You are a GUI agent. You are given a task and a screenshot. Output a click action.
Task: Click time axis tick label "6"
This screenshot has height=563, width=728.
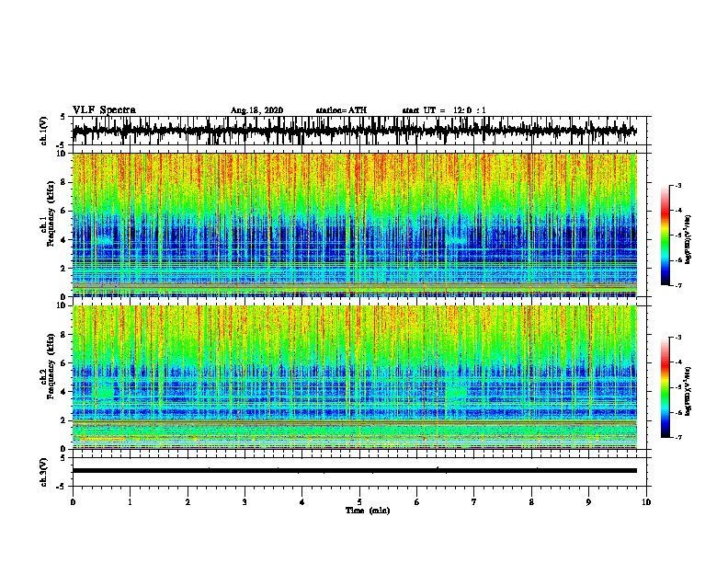point(417,502)
